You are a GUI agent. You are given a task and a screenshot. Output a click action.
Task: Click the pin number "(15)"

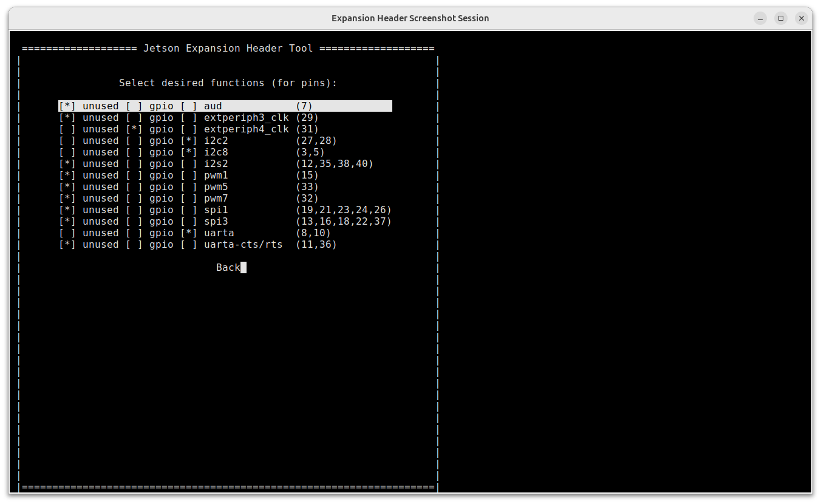coord(307,175)
